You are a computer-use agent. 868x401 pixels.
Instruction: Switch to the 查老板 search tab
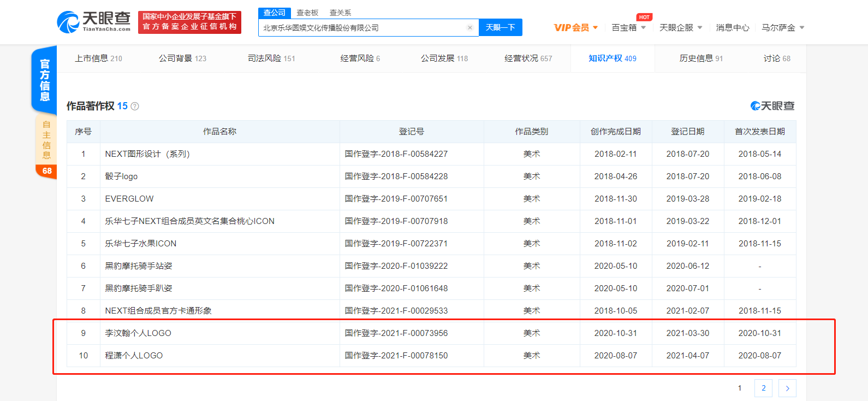pos(307,13)
